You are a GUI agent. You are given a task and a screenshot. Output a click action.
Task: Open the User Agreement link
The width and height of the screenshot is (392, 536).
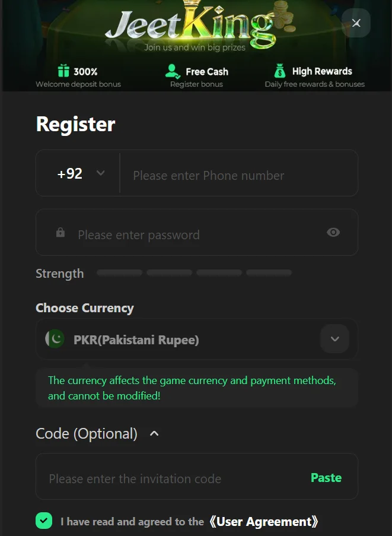(264, 522)
